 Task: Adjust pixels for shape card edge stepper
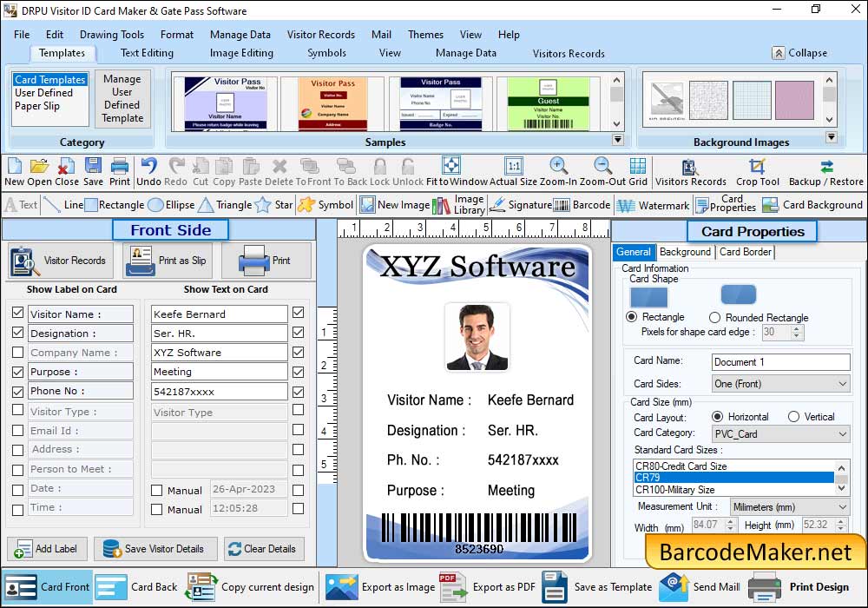coord(797,333)
